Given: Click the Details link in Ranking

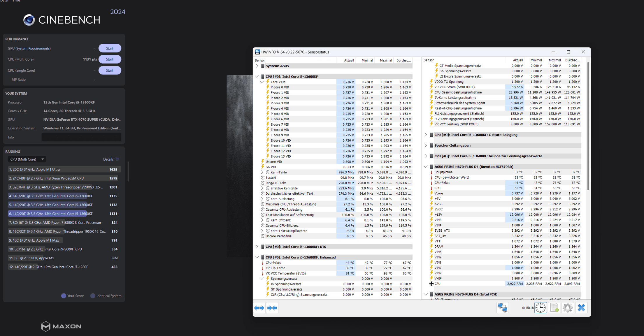Looking at the screenshot, I should [x=108, y=159].
